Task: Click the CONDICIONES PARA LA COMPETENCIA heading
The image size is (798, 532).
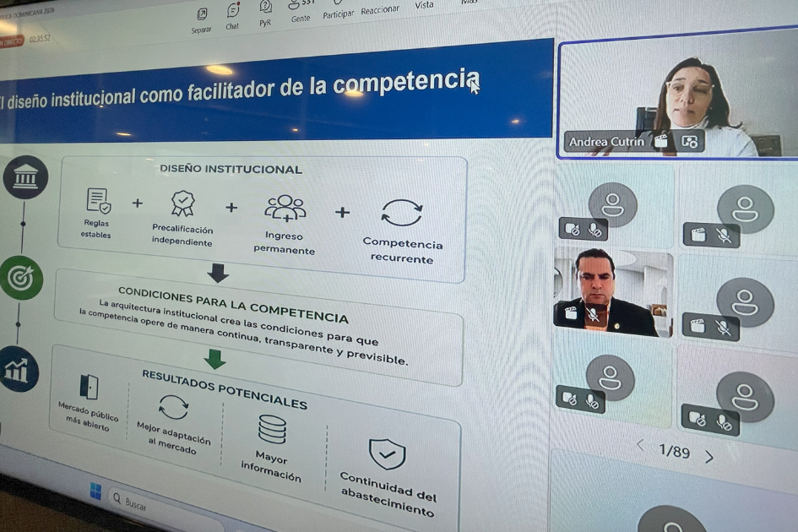Action: [x=233, y=305]
